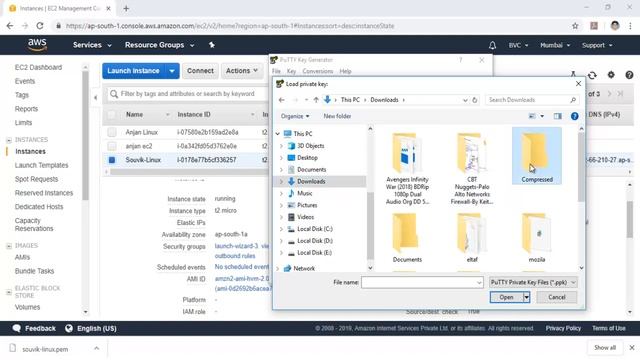This screenshot has width=640, height=360.
Task: Expand the Network tree node
Action: [x=278, y=269]
